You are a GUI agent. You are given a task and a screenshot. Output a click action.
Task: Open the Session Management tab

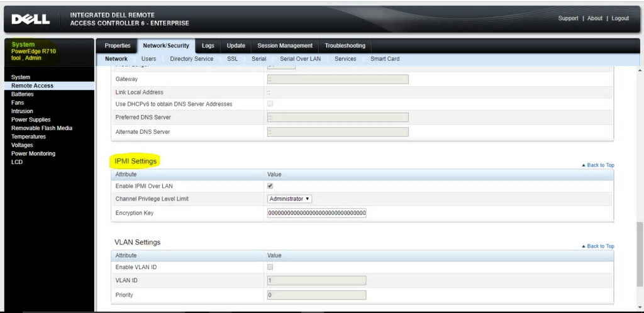(x=285, y=46)
